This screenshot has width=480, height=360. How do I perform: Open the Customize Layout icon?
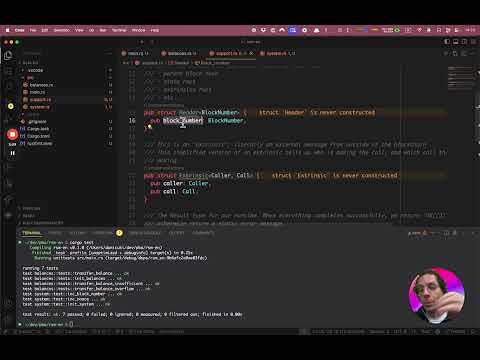point(473,42)
